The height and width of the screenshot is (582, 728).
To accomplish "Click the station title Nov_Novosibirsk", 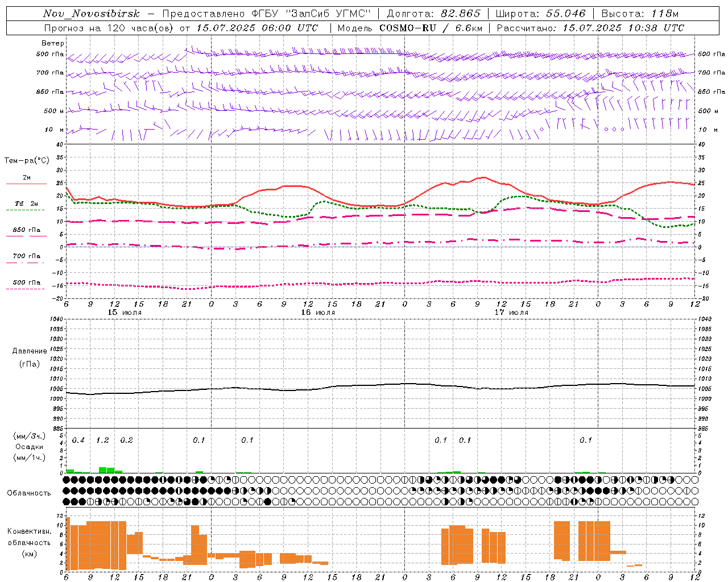I will click(x=92, y=14).
